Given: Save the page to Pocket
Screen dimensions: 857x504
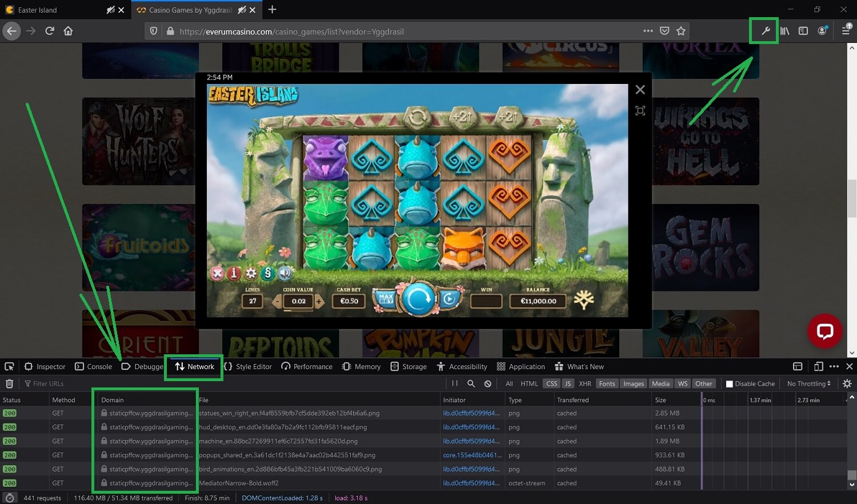Looking at the screenshot, I should pyautogui.click(x=664, y=31).
